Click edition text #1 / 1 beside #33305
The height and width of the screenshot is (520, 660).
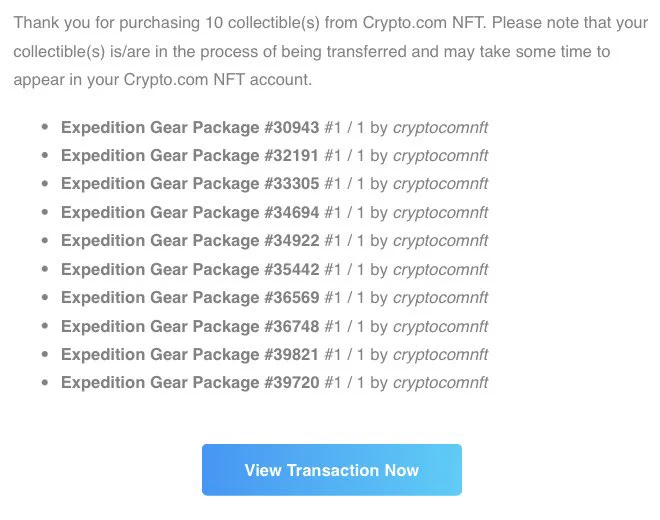(x=344, y=184)
